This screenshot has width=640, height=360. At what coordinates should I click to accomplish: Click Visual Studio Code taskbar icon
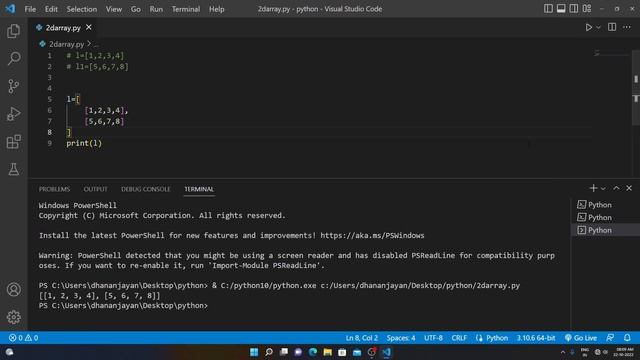[x=386, y=352]
